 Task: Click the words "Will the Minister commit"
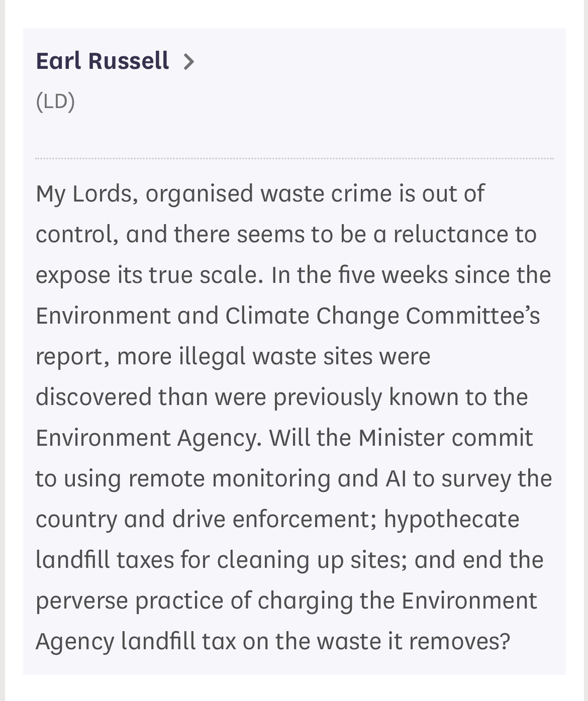click(x=401, y=438)
